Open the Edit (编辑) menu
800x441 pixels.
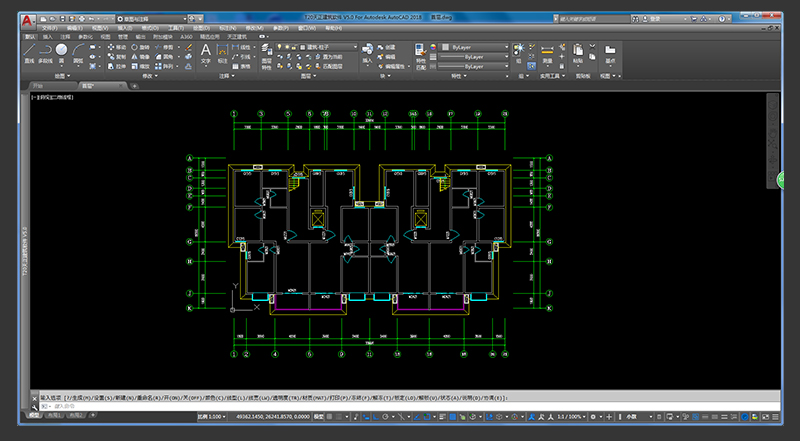click(x=75, y=28)
